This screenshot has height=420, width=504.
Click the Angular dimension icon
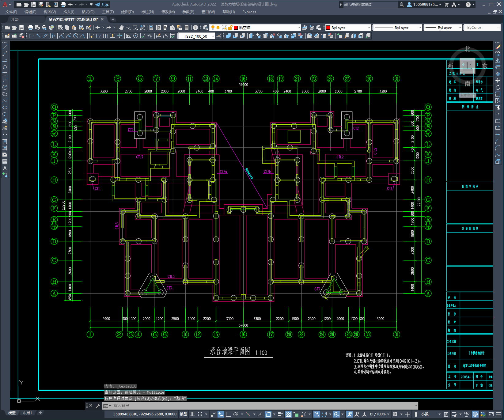tap(82, 36)
